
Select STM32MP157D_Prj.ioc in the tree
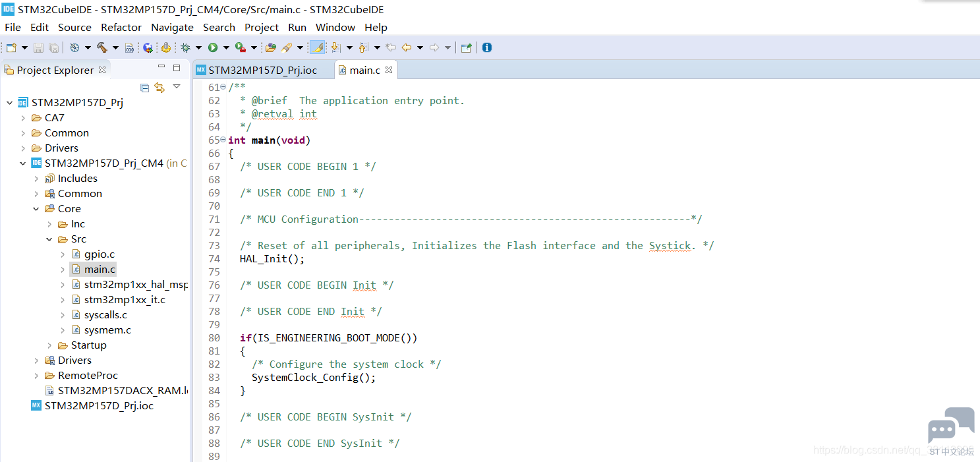click(99, 406)
